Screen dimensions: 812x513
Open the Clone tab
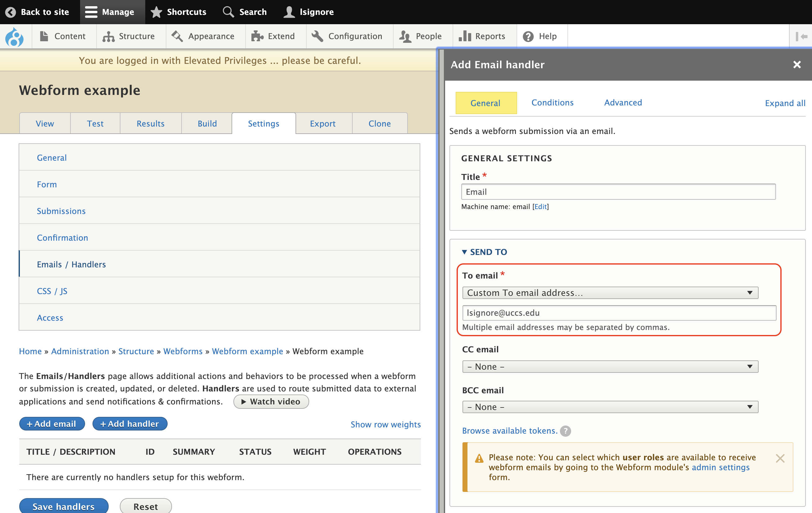pyautogui.click(x=380, y=123)
